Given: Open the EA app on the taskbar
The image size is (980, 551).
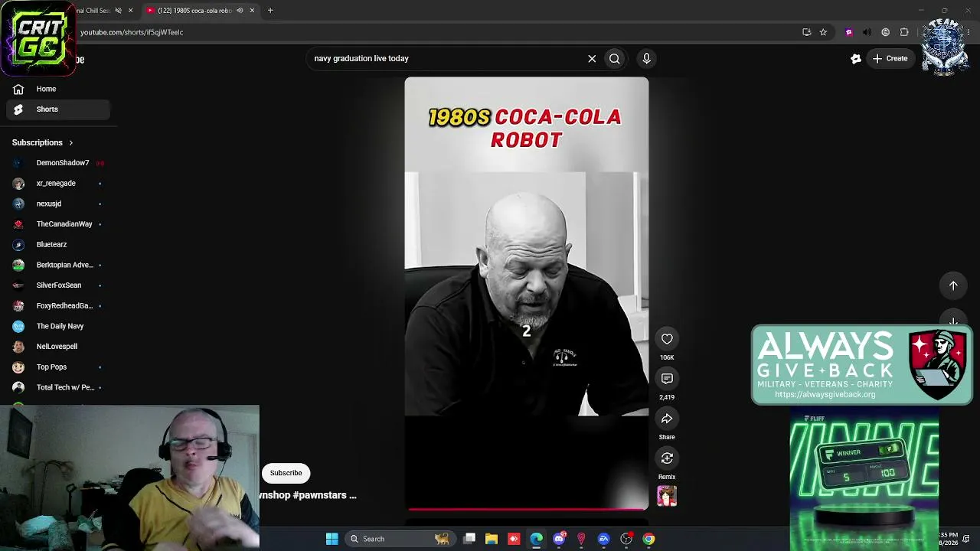Looking at the screenshot, I should [604, 539].
